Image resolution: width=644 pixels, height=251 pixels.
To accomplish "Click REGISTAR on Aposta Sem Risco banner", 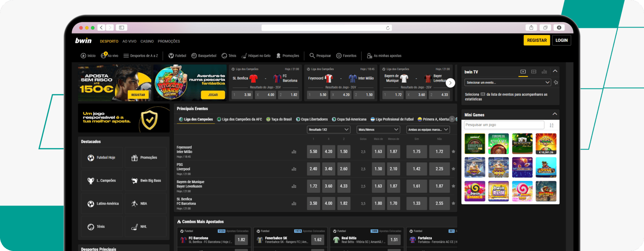I will click(138, 95).
